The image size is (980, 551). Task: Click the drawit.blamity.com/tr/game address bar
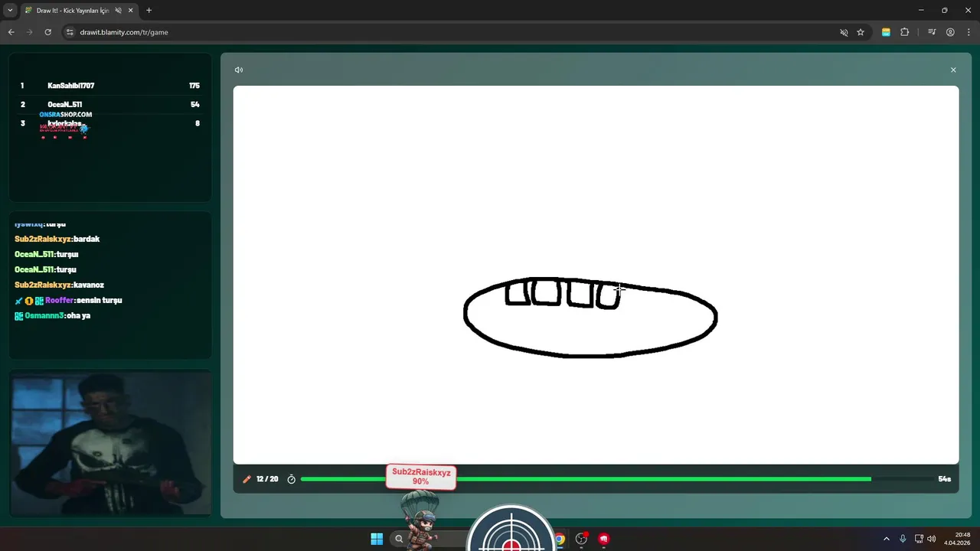pyautogui.click(x=467, y=32)
